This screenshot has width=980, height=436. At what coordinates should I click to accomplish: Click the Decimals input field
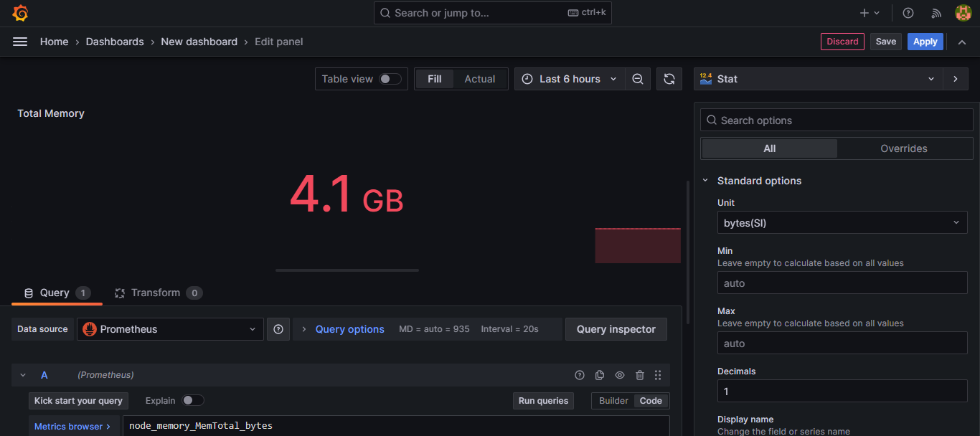(x=842, y=392)
